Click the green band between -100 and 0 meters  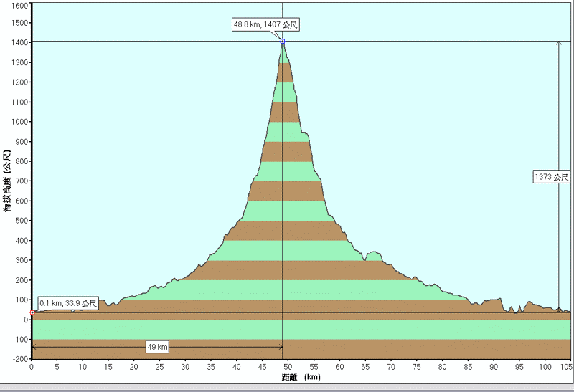point(287,330)
